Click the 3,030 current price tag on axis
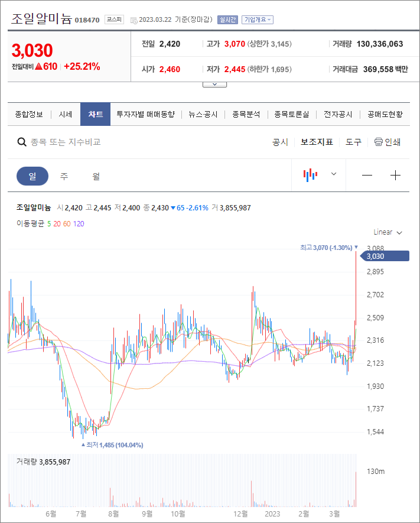This screenshot has height=523, width=420. (385, 256)
